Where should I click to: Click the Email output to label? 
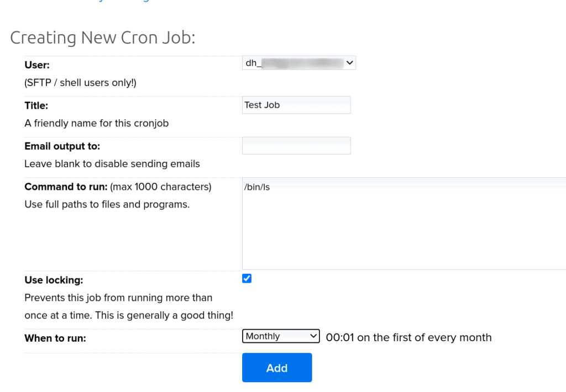62,146
